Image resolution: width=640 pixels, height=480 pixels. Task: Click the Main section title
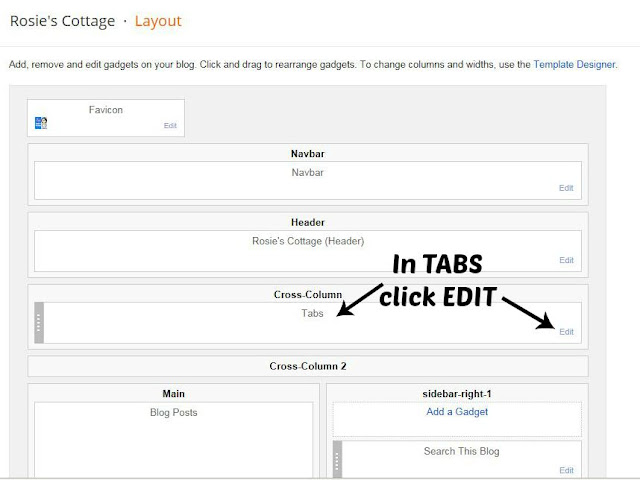point(173,394)
